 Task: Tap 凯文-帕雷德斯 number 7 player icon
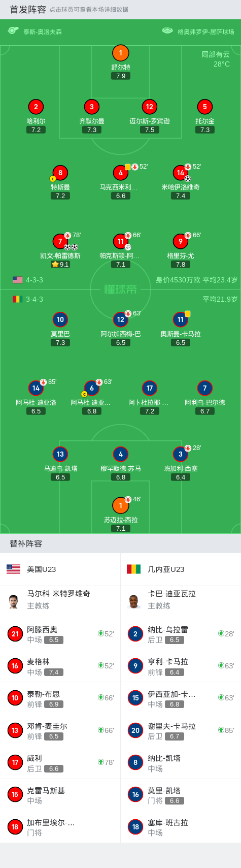(60, 241)
